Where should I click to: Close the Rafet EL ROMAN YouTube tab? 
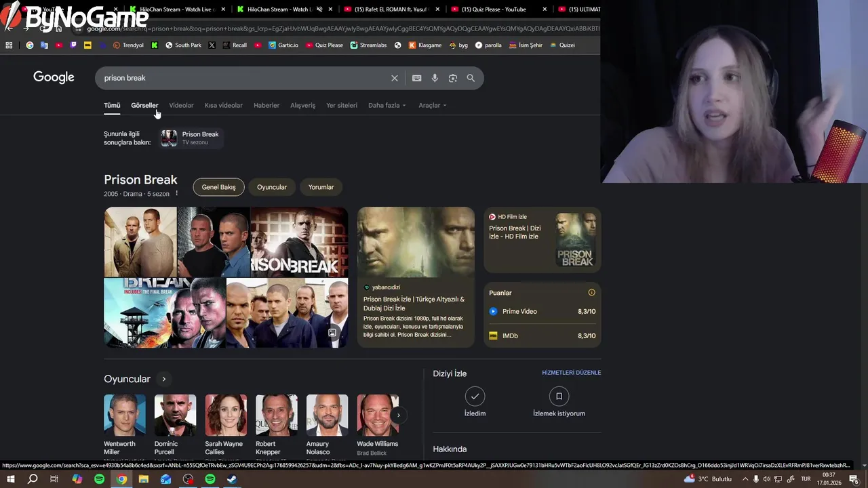click(x=437, y=9)
